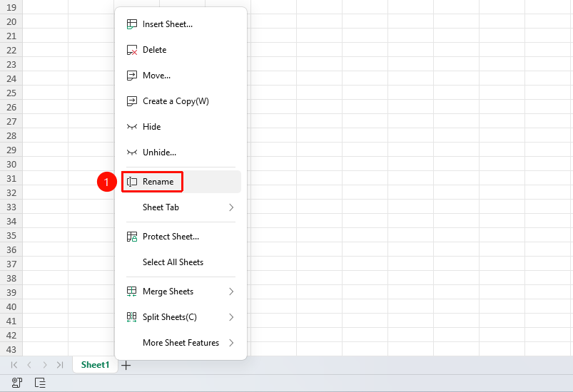Jump to first sheet tab arrow
The width and height of the screenshot is (573, 392).
tap(14, 365)
